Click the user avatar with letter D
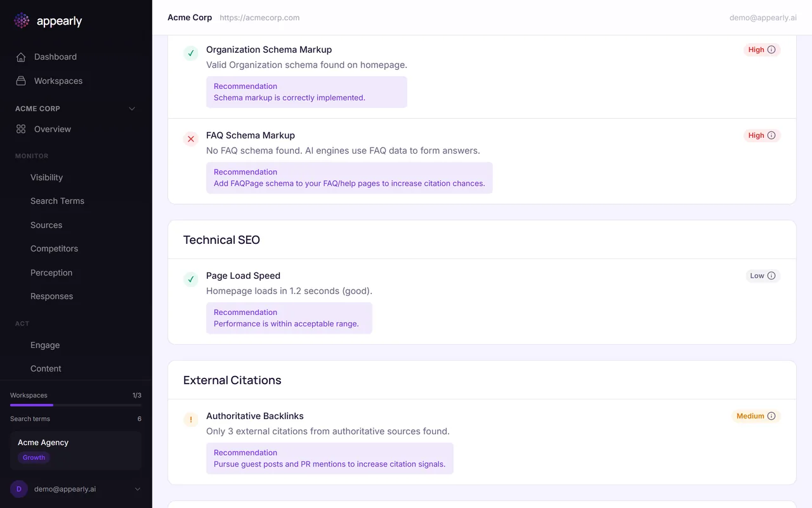The width and height of the screenshot is (812, 508). 19,489
